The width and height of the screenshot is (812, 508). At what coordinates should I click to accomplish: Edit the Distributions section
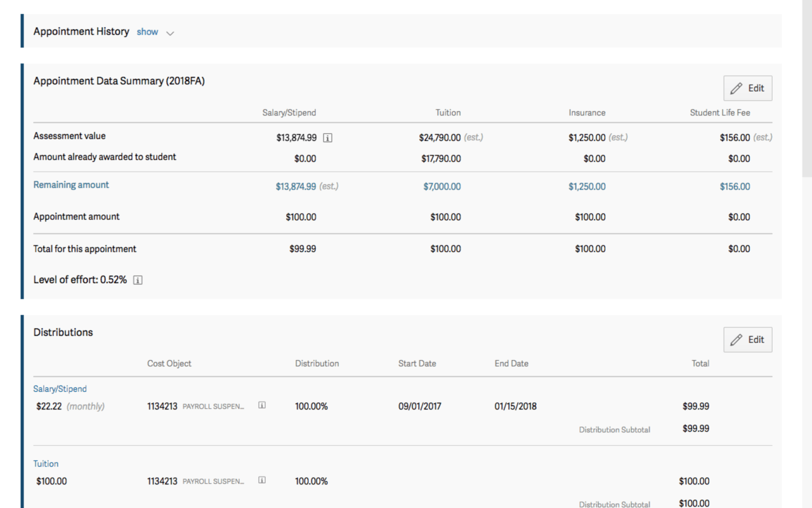[747, 340]
